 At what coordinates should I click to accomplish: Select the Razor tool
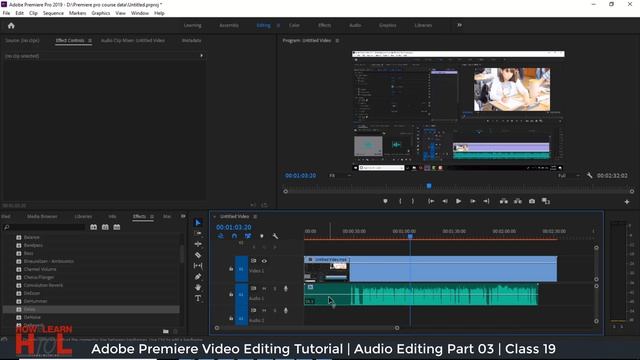coord(198,255)
